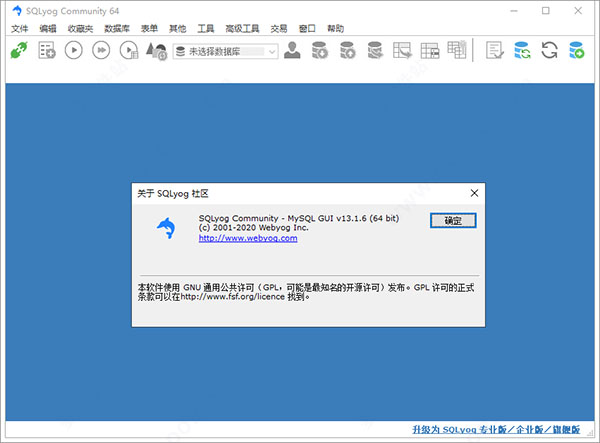Open the 工具 menu
600x443 pixels.
click(x=206, y=29)
